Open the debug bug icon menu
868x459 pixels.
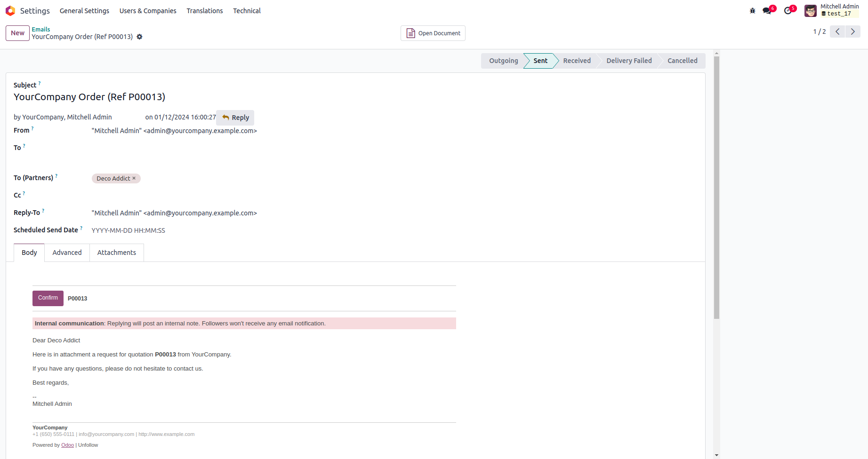[x=752, y=11]
